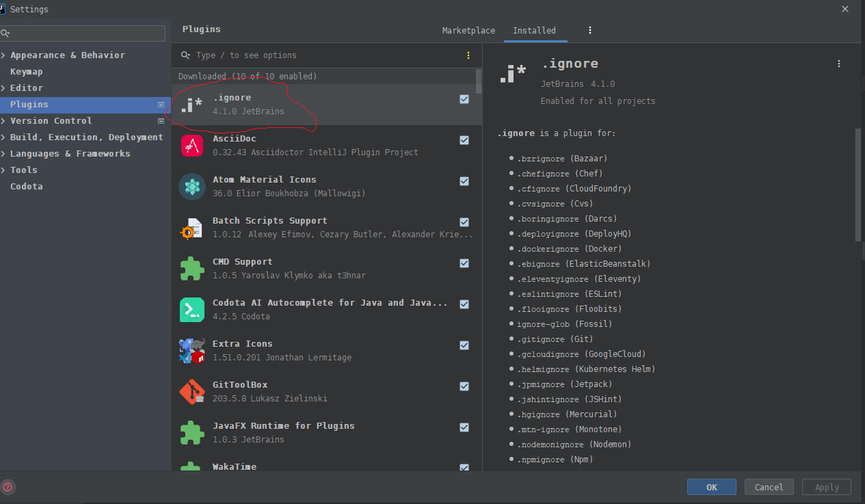Click the '.npmignore (Npm)' list entry
865x504 pixels.
[x=555, y=460]
